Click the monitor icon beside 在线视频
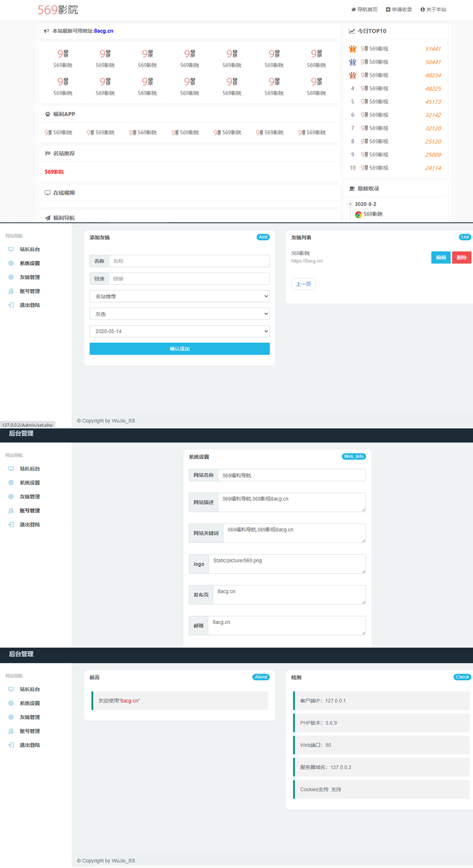Screen dimensions: 473x868 (x=47, y=193)
